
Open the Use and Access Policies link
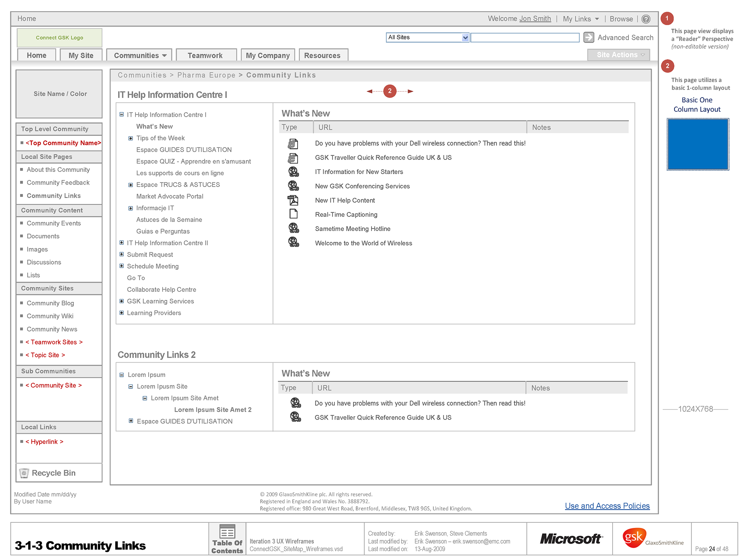click(607, 506)
